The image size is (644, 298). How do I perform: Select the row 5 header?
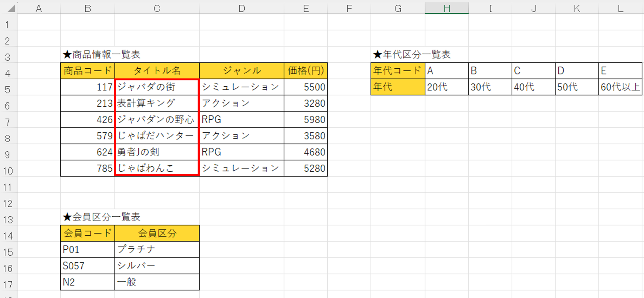[8, 87]
